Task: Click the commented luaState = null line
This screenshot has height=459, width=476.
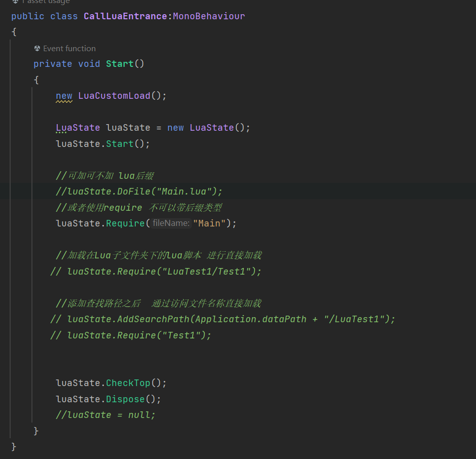Action: [105, 415]
